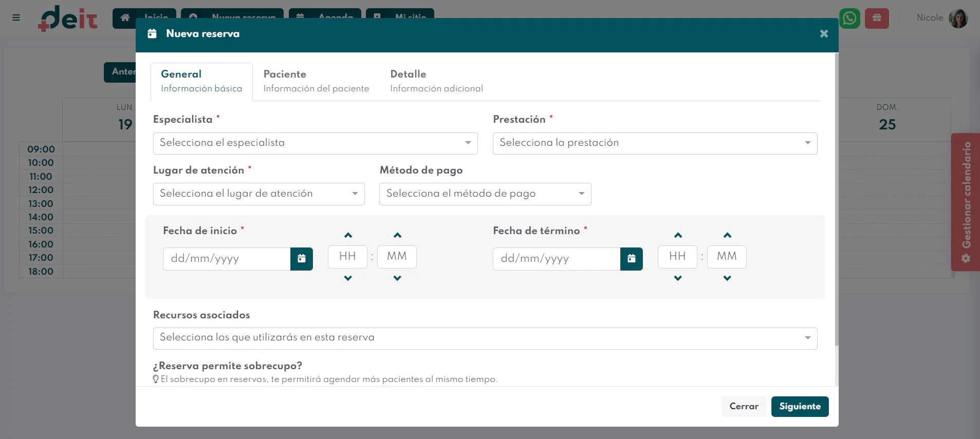Viewport: 980px width, 439px height.
Task: Decrease the end time hour
Action: click(x=678, y=278)
